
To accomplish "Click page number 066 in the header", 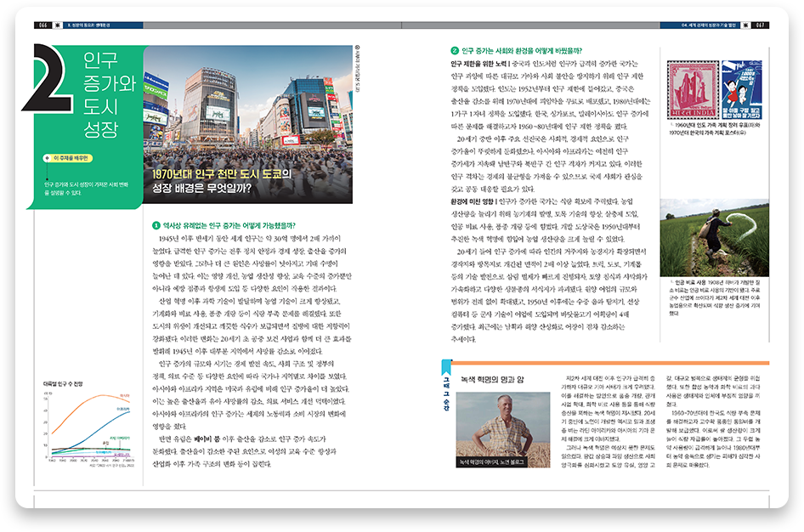I will click(43, 25).
